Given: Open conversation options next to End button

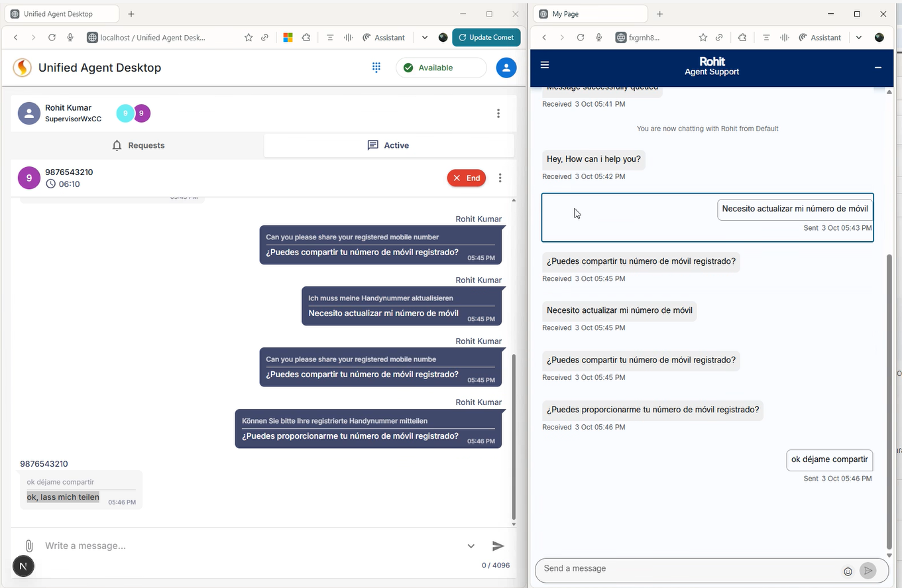Looking at the screenshot, I should click(500, 178).
